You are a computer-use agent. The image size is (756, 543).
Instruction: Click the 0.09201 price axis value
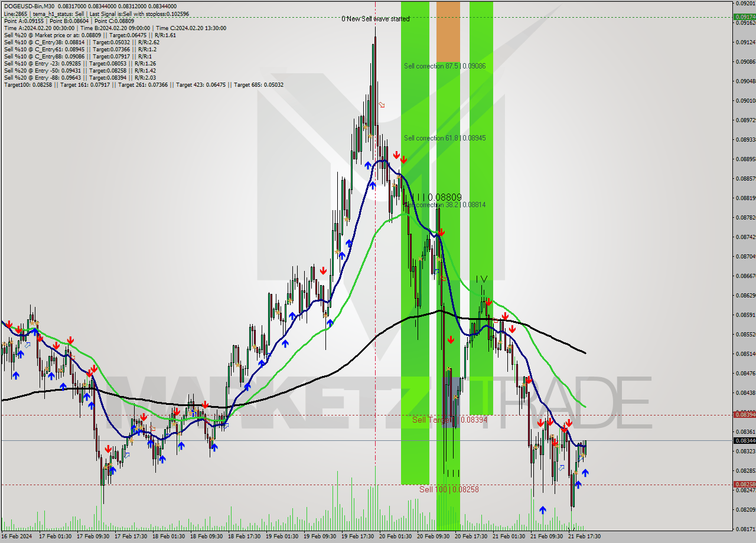click(745, 3)
